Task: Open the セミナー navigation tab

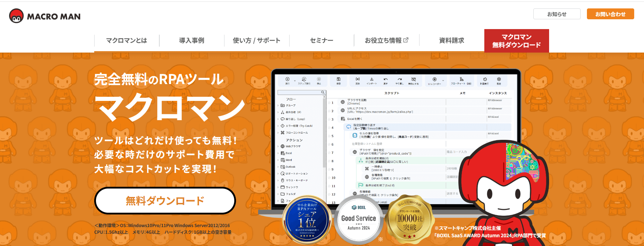Action: coord(321,41)
